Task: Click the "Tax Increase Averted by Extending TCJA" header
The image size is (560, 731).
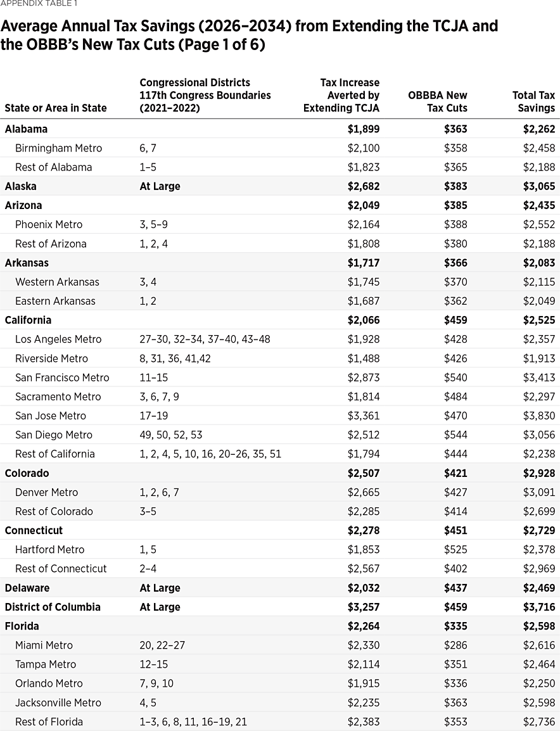Action: 341,95
